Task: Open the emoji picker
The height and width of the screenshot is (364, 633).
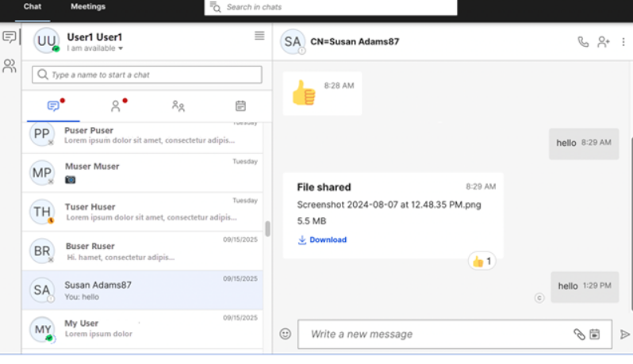Action: click(285, 334)
